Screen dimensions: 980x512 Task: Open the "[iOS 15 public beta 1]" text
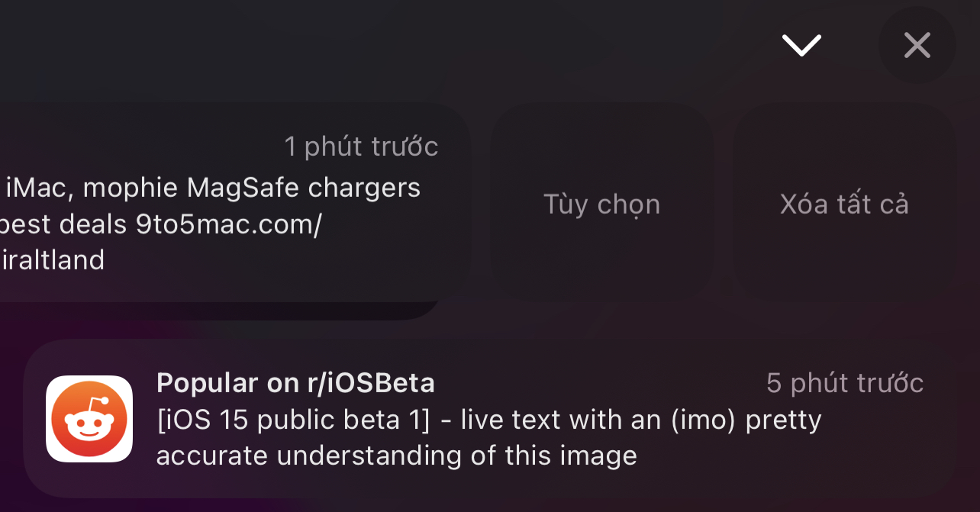coord(293,420)
